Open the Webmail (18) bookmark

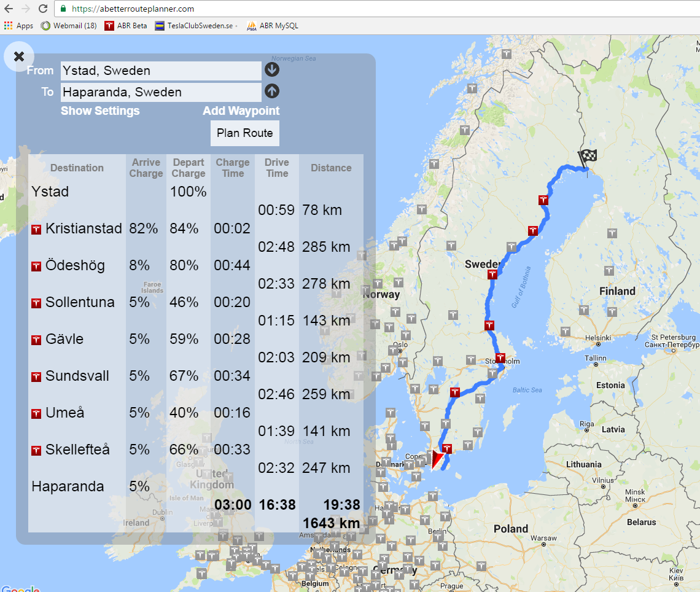click(x=69, y=26)
